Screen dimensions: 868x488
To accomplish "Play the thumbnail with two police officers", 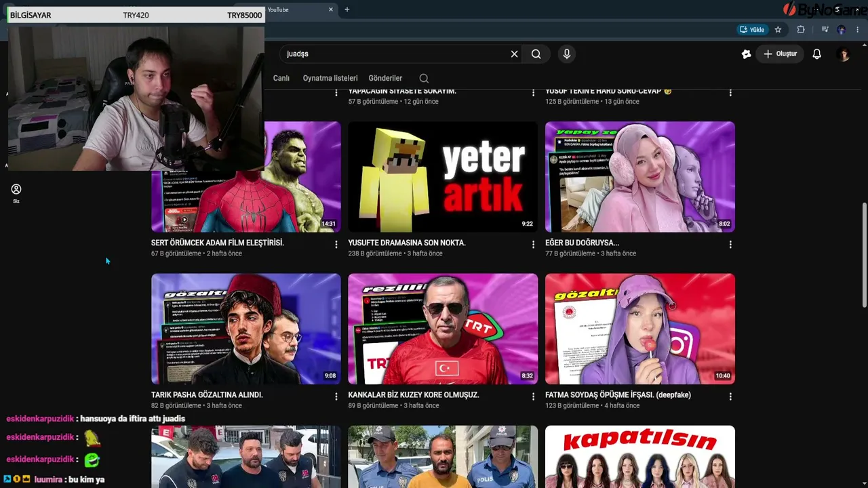I will point(443,457).
